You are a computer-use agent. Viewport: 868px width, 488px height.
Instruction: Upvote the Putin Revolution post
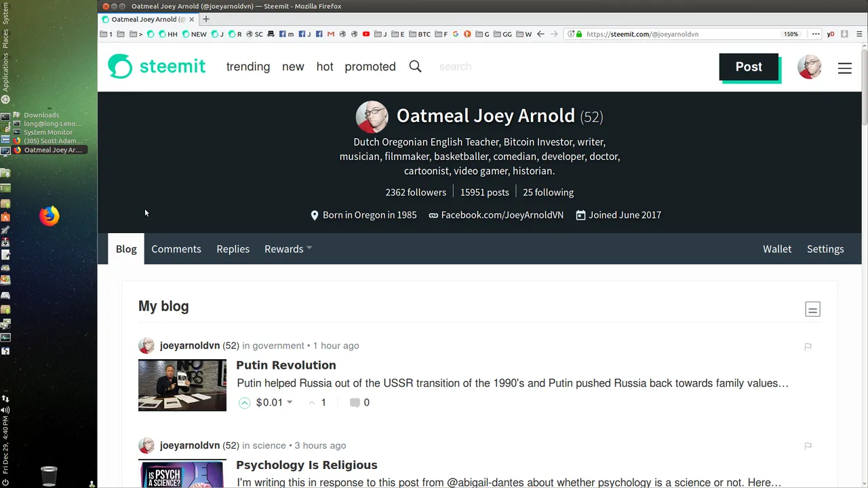[244, 403]
